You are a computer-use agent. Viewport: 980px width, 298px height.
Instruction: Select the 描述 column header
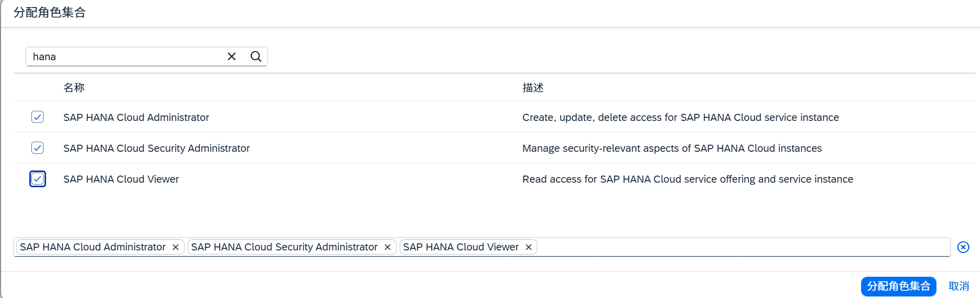point(533,88)
